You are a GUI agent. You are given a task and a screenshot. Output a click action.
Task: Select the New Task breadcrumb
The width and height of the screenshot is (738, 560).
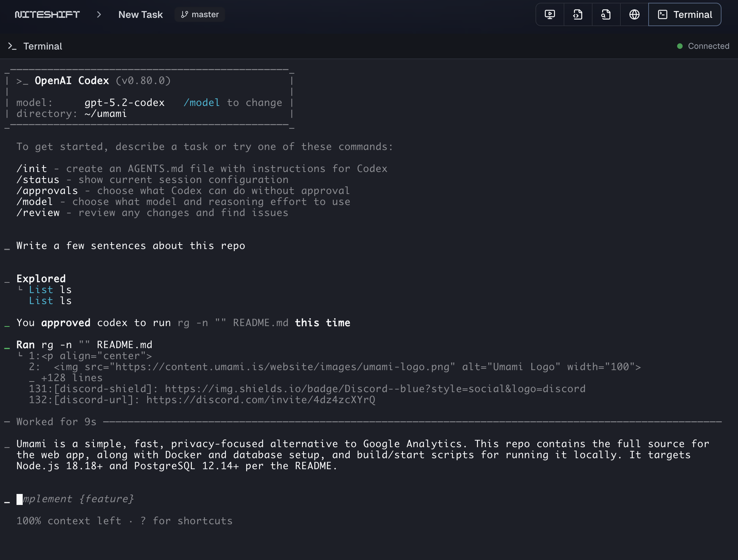[x=140, y=14]
